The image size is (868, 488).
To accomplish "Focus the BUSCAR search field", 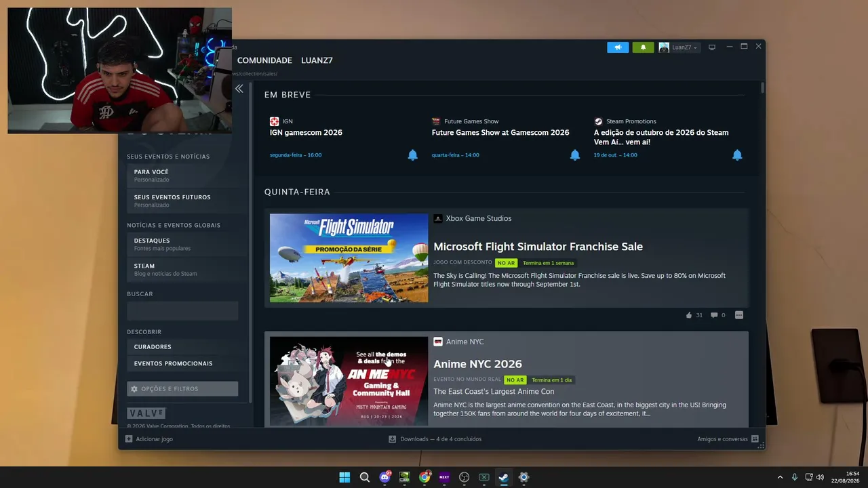I will (182, 311).
